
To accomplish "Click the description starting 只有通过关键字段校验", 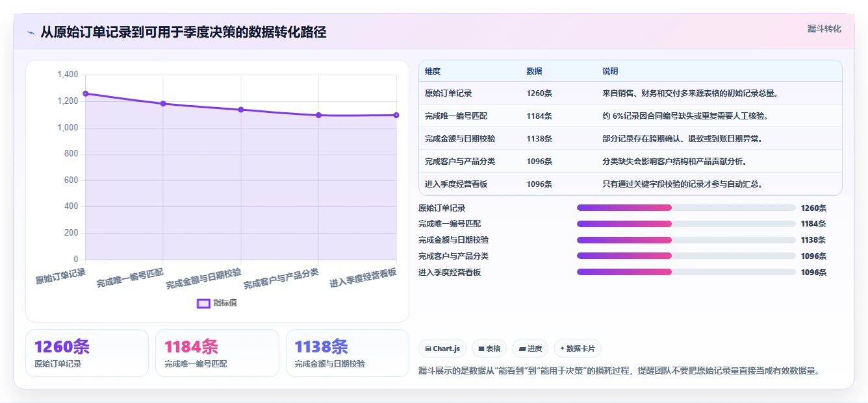I will (x=682, y=184).
